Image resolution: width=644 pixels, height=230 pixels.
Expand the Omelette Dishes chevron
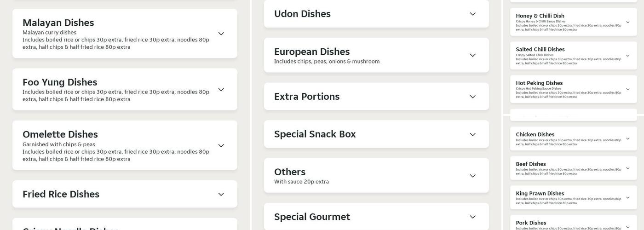click(x=221, y=146)
